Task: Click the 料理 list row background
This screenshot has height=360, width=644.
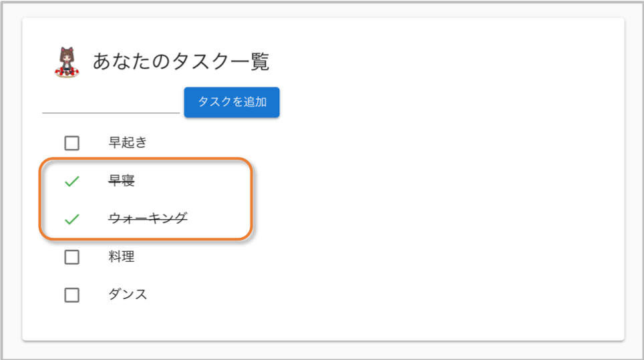Action: tap(329, 257)
